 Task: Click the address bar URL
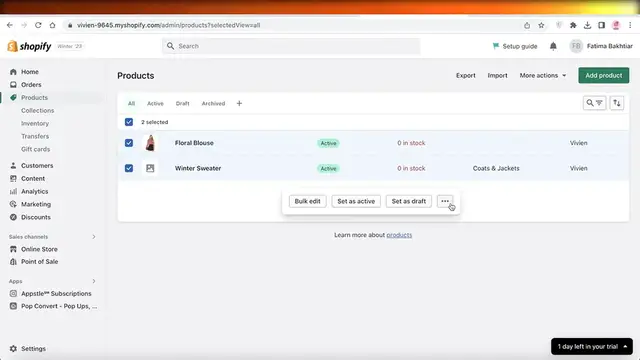coord(169,25)
